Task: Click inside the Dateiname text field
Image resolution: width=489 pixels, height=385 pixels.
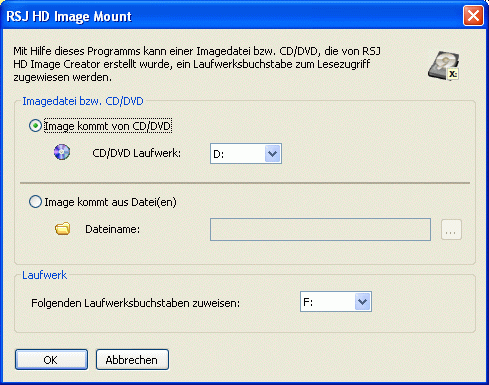Action: click(x=320, y=229)
